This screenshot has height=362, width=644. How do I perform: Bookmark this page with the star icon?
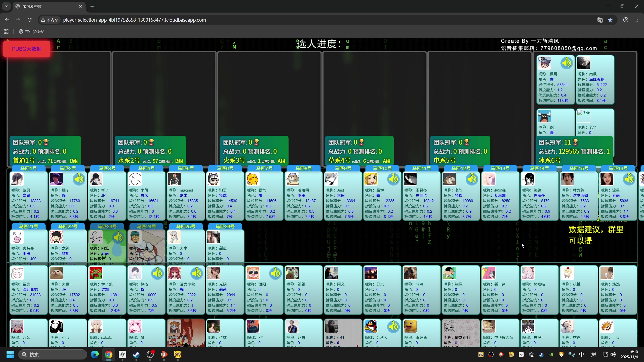[610, 20]
